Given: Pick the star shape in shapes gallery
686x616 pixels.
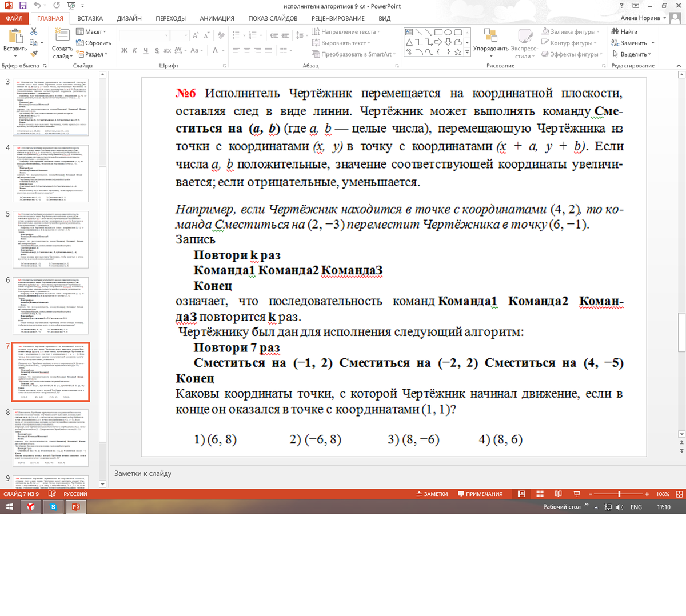Looking at the screenshot, I should point(458,52).
